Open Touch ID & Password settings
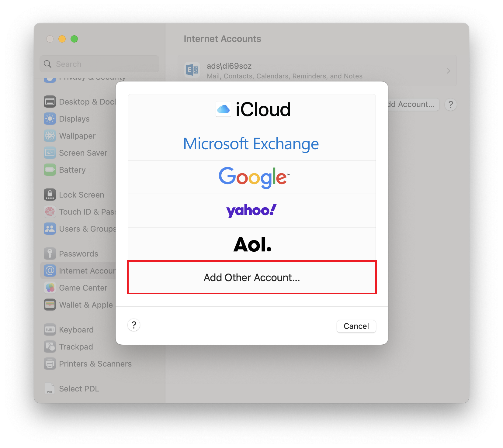Viewport: 503px width, 448px height. pos(50,212)
